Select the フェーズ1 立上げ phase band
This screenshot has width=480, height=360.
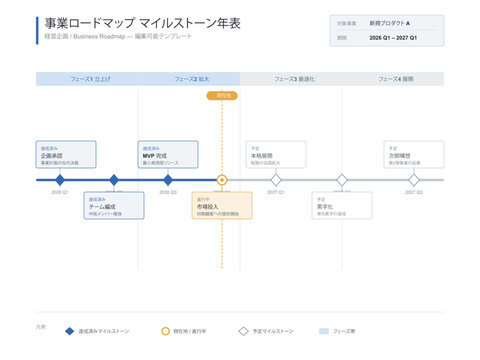point(87,79)
